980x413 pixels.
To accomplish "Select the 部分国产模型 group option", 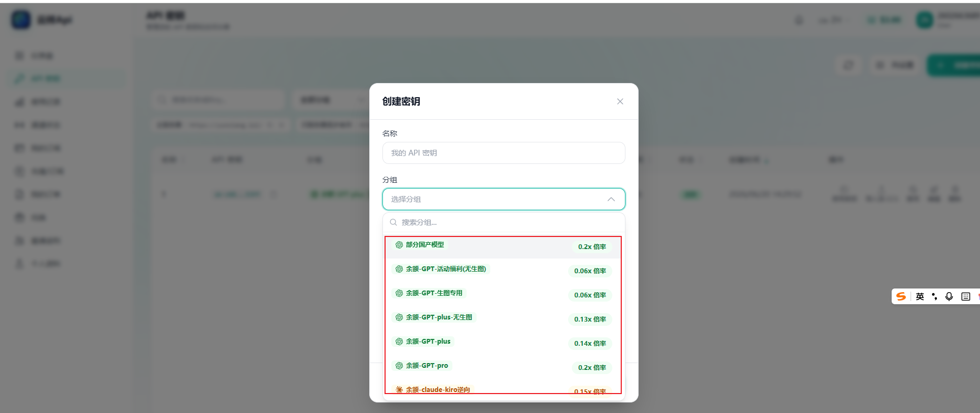I will point(503,246).
